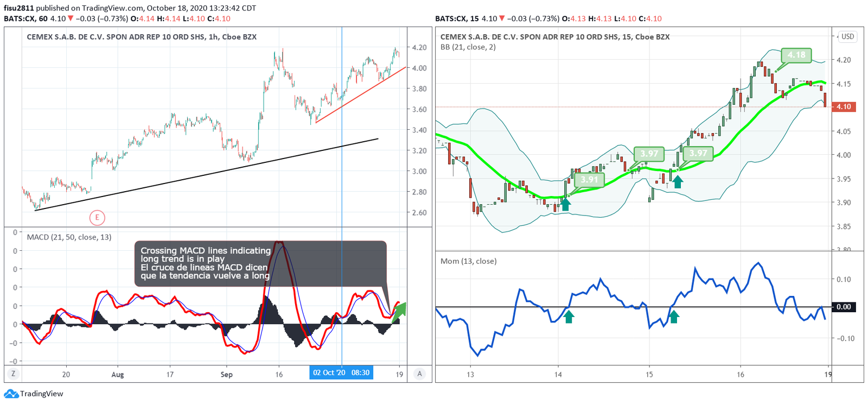Select the green 4.18 price callout
The width and height of the screenshot is (868, 405).
click(x=796, y=55)
